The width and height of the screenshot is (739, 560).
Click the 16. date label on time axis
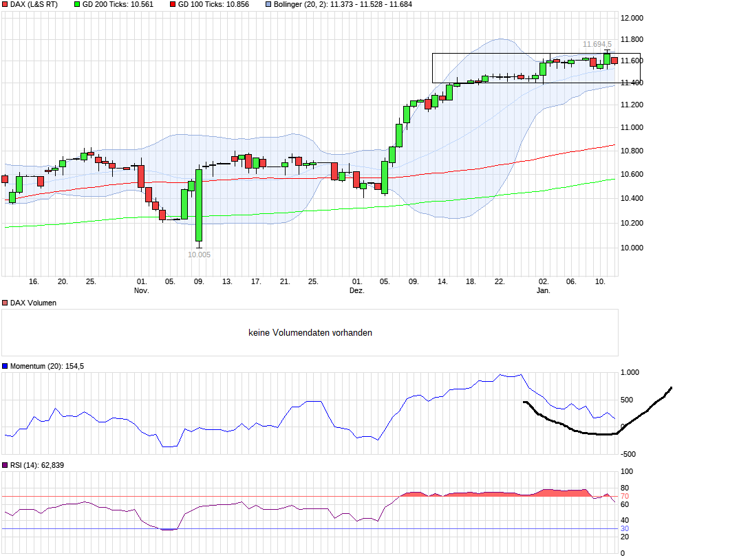coord(34,281)
